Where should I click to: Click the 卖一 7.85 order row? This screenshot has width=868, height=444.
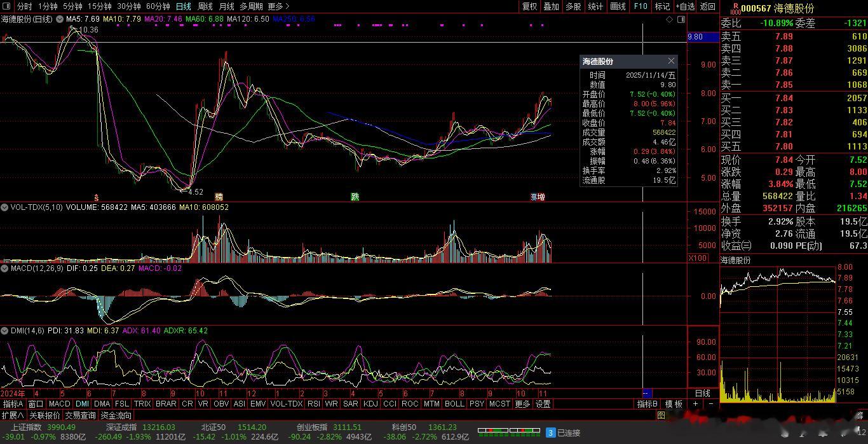(794, 85)
